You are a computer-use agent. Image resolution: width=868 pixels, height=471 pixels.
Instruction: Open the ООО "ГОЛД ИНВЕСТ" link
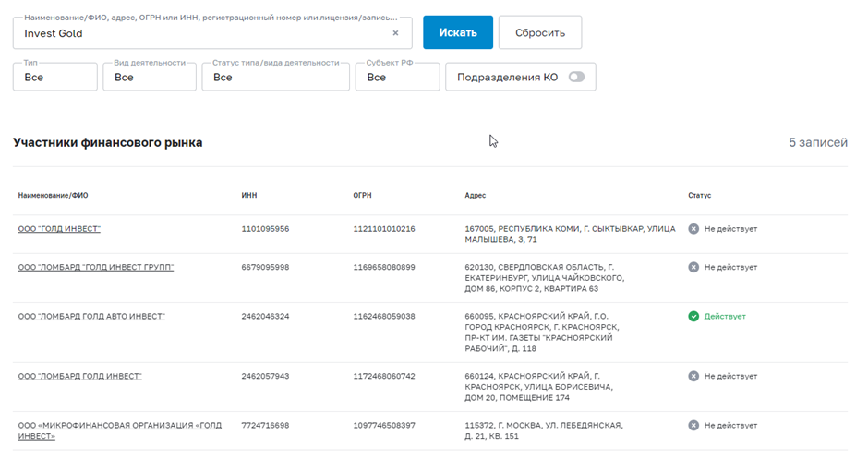pyautogui.click(x=59, y=229)
